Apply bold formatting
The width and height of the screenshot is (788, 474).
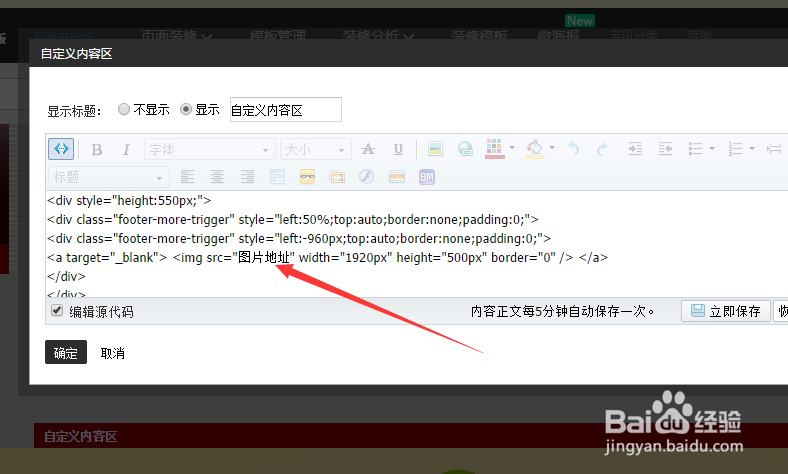pos(97,149)
